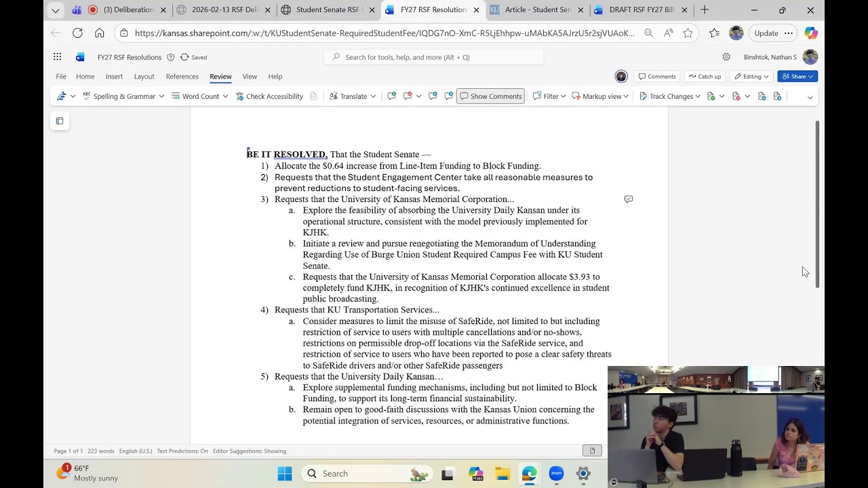The image size is (868, 488).
Task: Open the Markup view dropdown
Action: click(x=599, y=96)
